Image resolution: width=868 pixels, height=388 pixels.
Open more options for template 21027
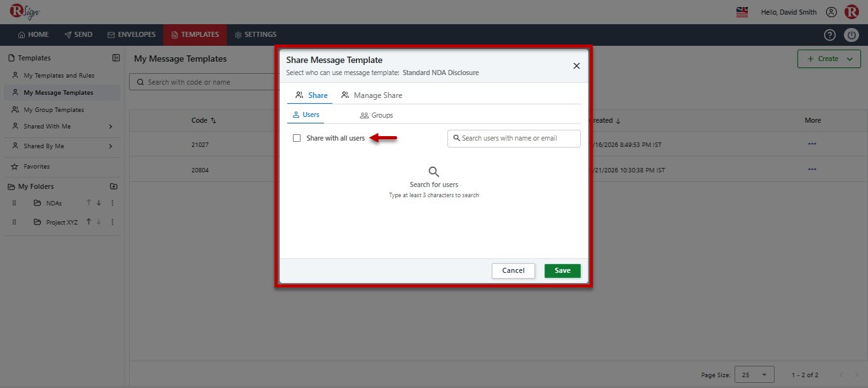812,144
